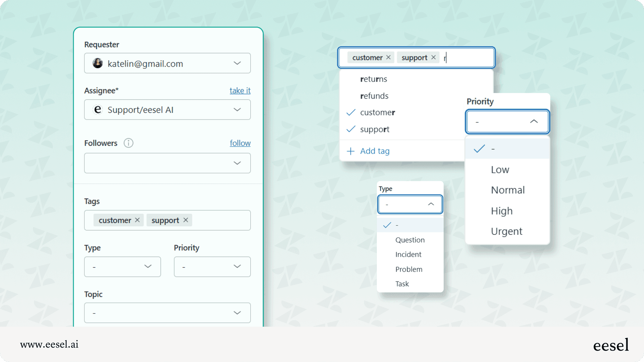Click the "follow" link beside Followers

click(240, 143)
